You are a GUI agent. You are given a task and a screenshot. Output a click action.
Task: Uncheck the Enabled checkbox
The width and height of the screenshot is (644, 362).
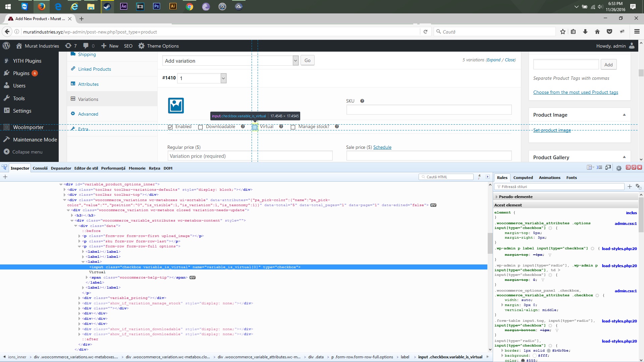tap(170, 127)
